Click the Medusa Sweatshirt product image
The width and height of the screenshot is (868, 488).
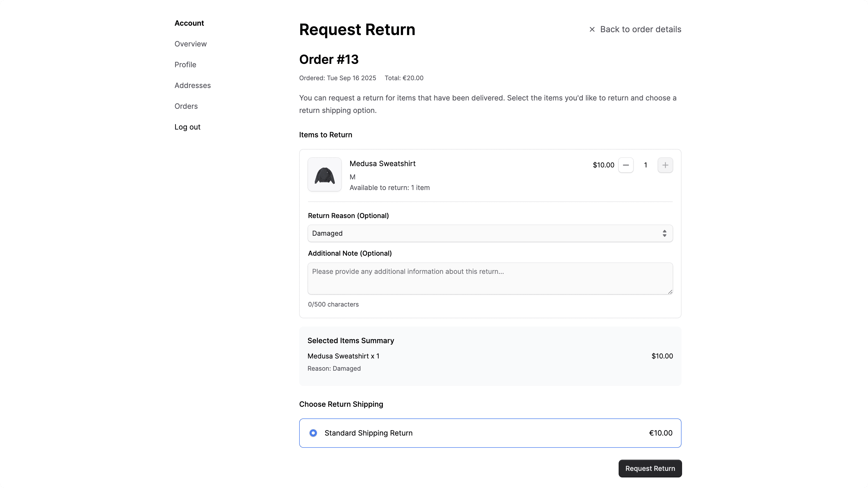(324, 174)
